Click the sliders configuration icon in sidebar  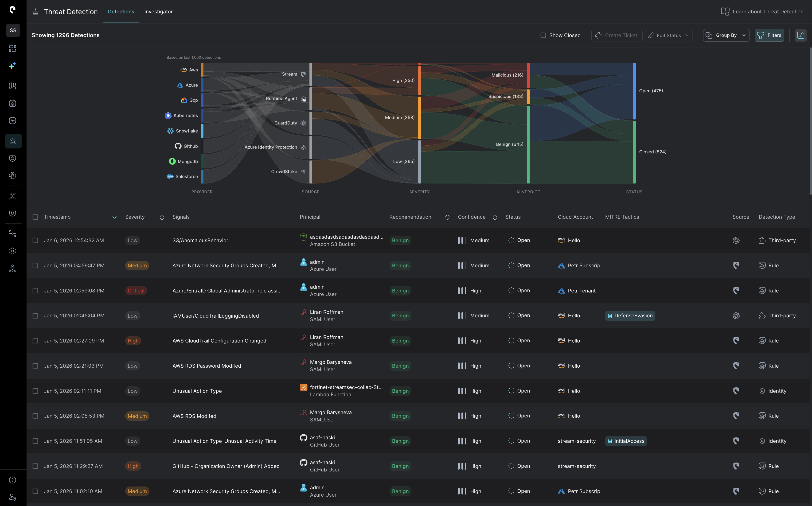click(13, 233)
